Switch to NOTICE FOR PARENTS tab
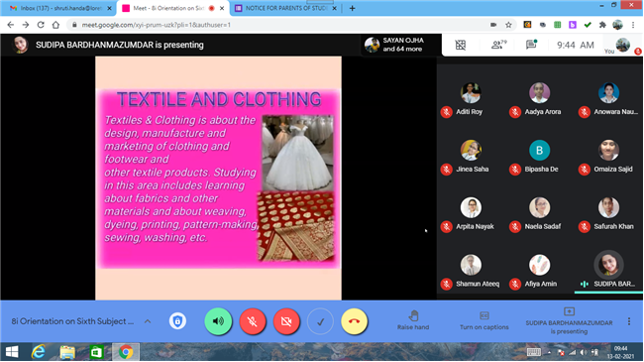The height and width of the screenshot is (362, 644). tap(286, 8)
